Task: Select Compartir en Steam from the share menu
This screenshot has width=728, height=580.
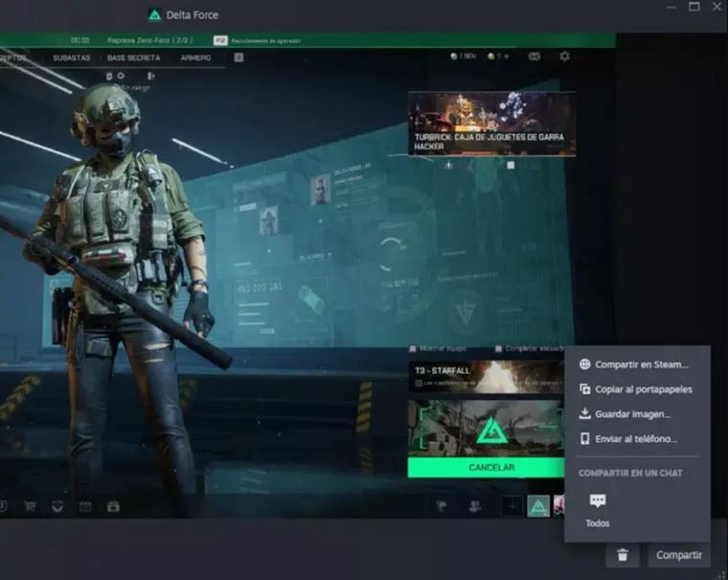Action: tap(634, 364)
